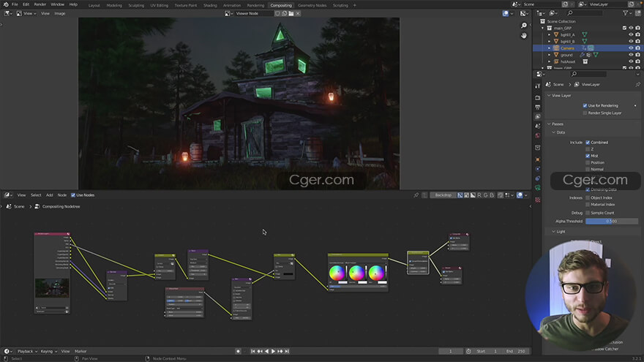This screenshot has height=362, width=644.
Task: Enable the Position pass checkbox
Action: click(588, 162)
